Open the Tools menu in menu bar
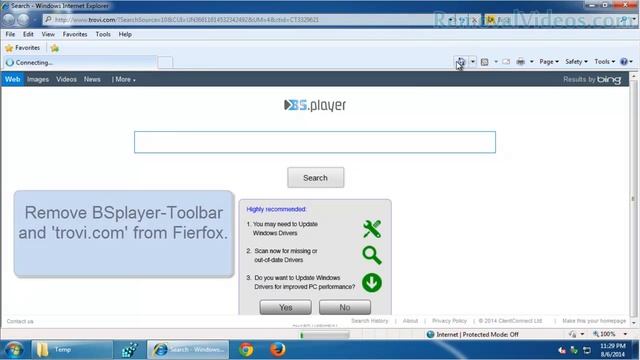640x360 pixels. [x=103, y=34]
